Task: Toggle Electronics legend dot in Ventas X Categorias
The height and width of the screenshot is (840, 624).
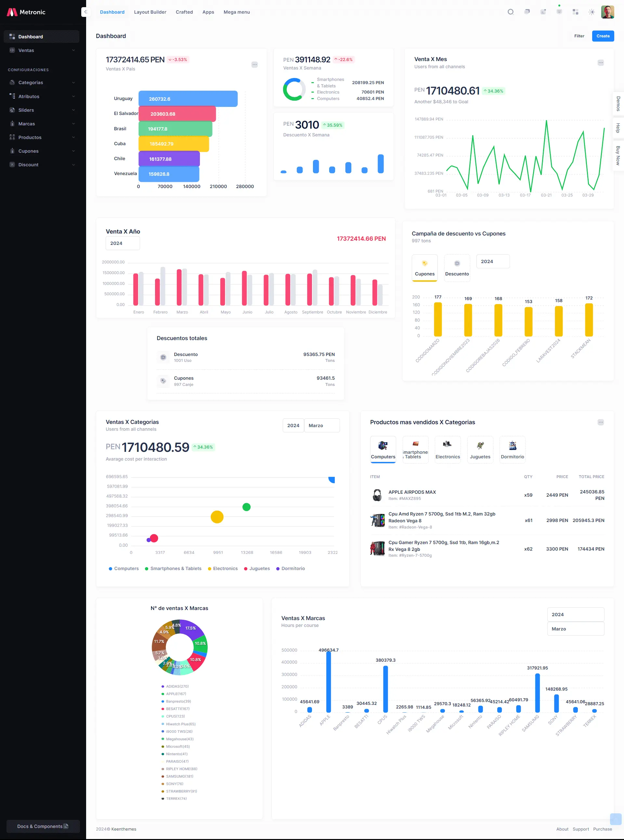Action: (x=210, y=568)
